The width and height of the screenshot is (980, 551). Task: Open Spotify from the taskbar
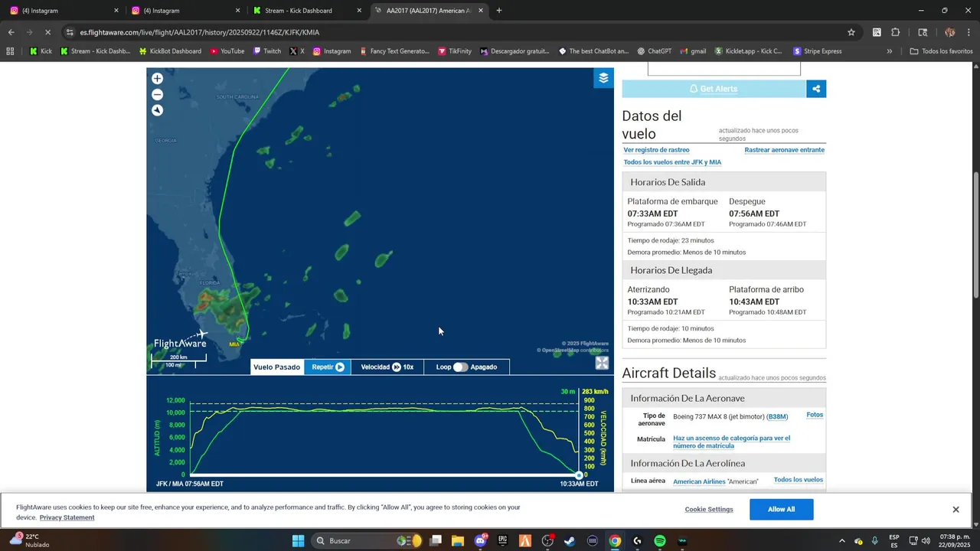(x=659, y=541)
